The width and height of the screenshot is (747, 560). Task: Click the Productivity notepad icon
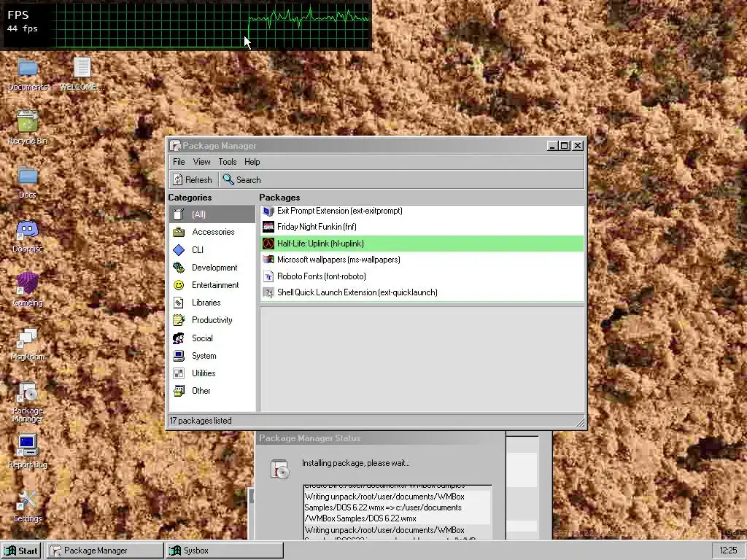pyautogui.click(x=179, y=320)
